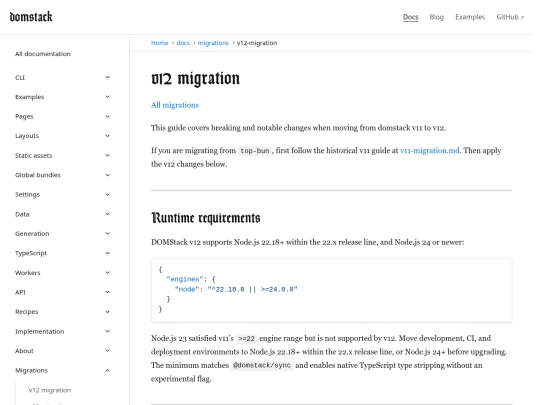This screenshot has height=405, width=540.
Task: Click the migrations breadcrumb
Action: click(213, 43)
